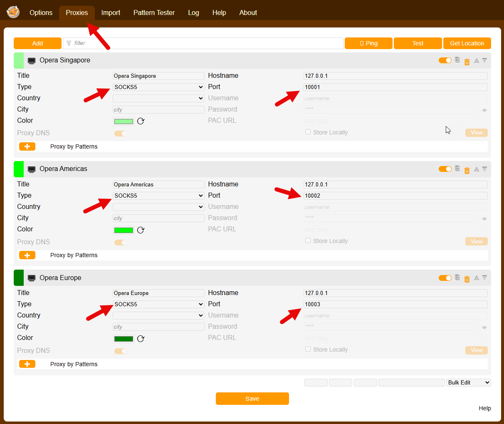Click the Get Location button
This screenshot has height=424, width=504.
pos(467,43)
